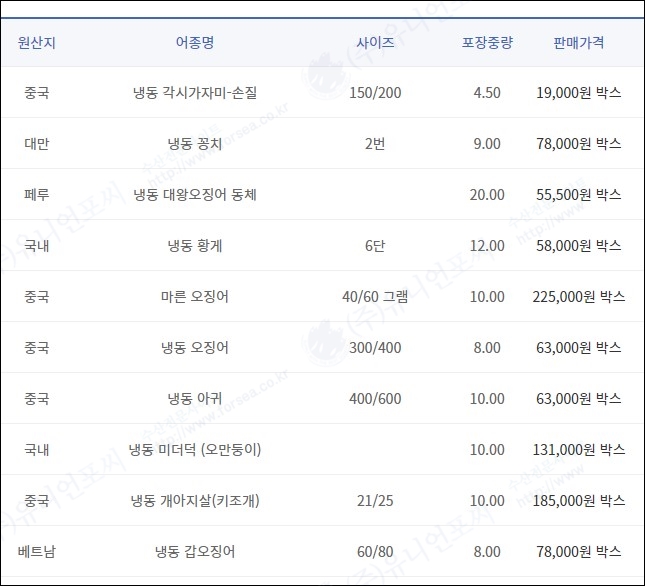645x586 pixels.
Task: Click 63,000원 박스 price in 냉동 오징어 row
Action: tap(579, 347)
